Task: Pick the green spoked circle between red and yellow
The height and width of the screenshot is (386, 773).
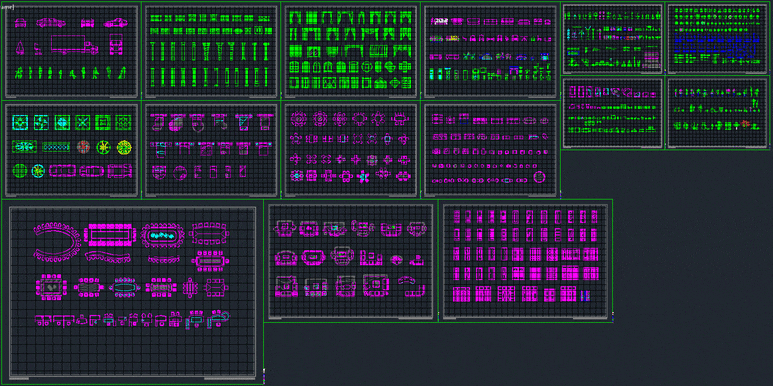Action: 104,146
